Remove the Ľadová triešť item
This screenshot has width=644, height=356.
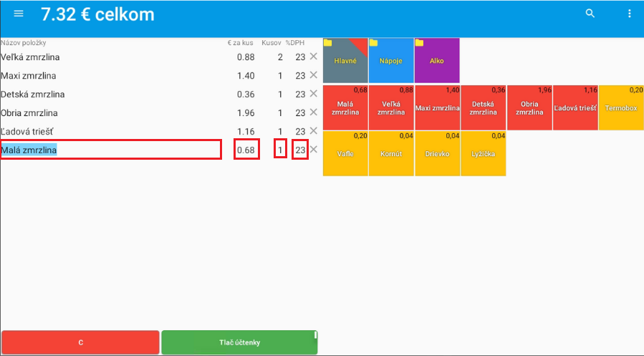(313, 131)
